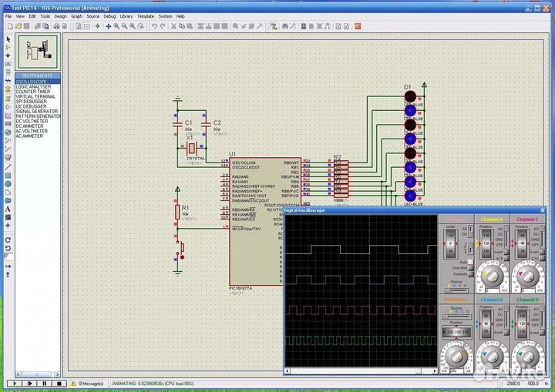Select the 2D text 'A' tool
Screen dimensions: 555x392
8,209
